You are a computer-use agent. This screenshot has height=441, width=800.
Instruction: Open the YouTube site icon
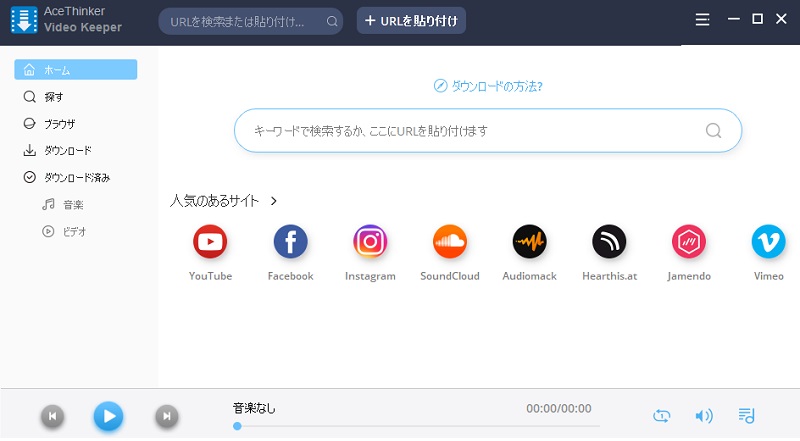click(x=210, y=241)
